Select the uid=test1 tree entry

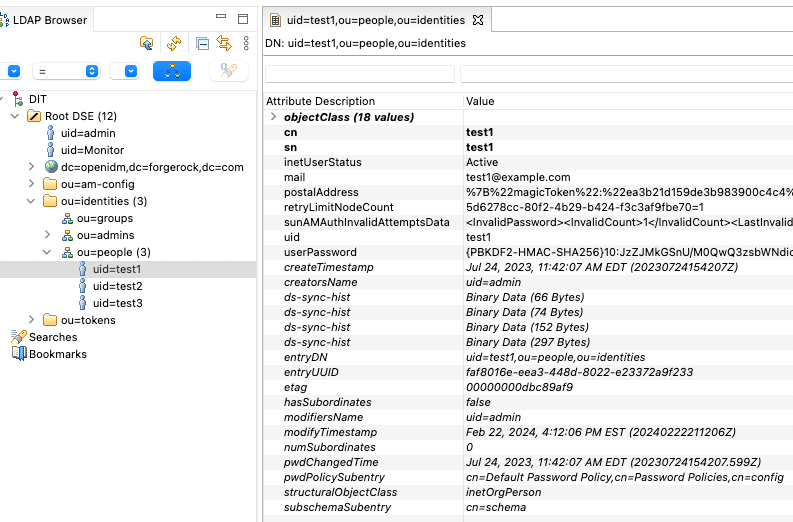[x=117, y=269]
